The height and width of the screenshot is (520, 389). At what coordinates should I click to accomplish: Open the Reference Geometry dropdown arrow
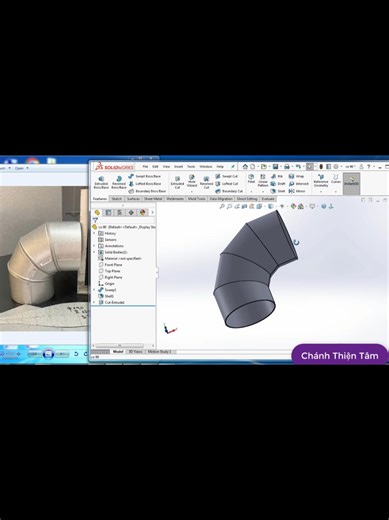click(321, 191)
